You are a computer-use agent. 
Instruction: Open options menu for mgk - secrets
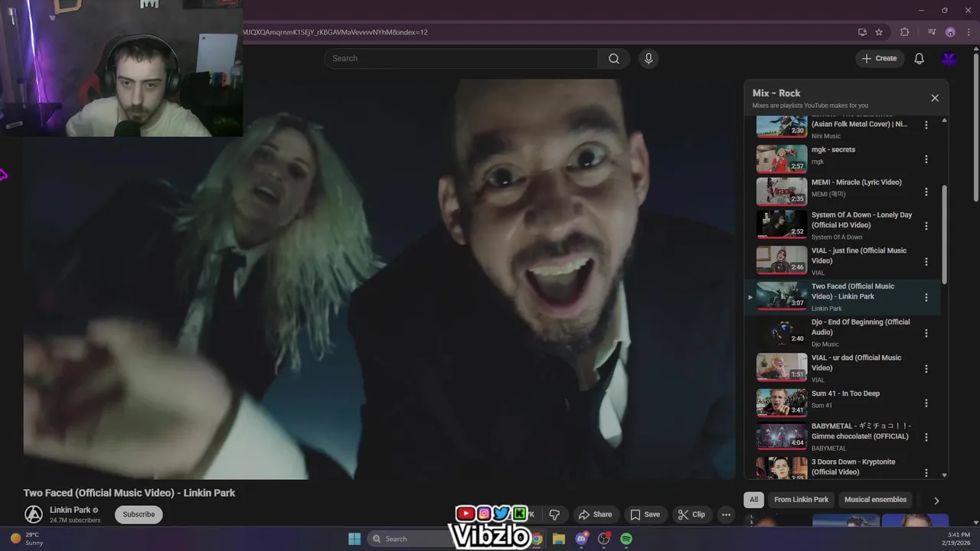(x=926, y=159)
